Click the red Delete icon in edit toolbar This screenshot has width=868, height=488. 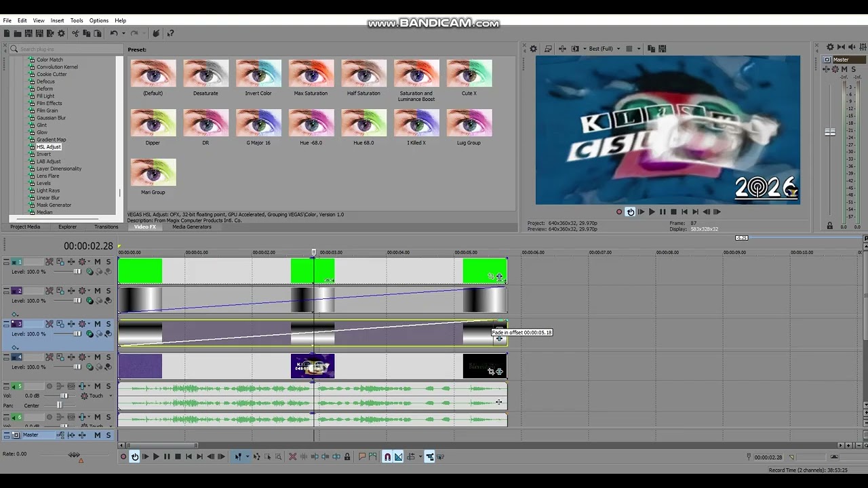tap(293, 457)
